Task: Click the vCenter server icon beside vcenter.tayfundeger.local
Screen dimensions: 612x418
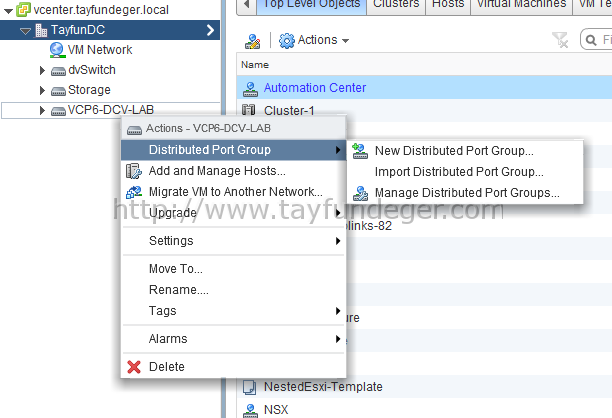Action: [x=23, y=10]
